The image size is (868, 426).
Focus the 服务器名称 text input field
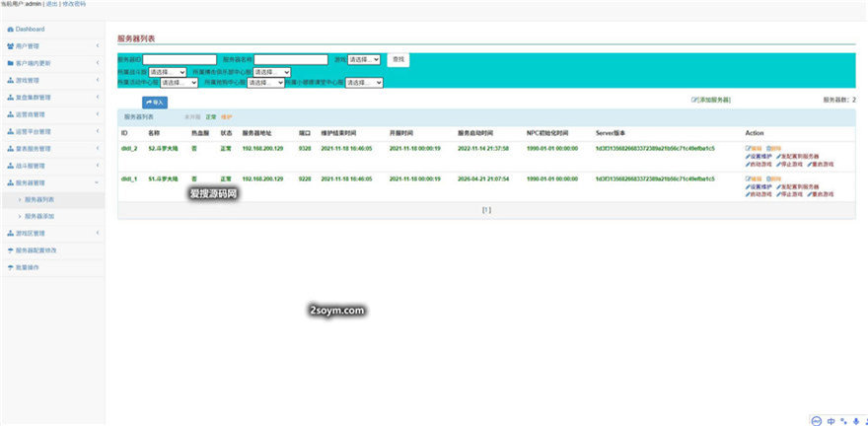[x=291, y=60]
